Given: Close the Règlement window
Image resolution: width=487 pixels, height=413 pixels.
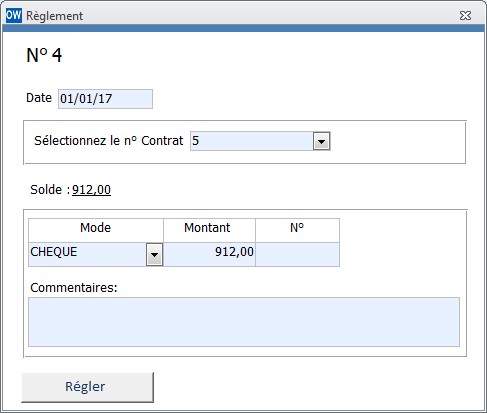Looking at the screenshot, I should point(465,16).
